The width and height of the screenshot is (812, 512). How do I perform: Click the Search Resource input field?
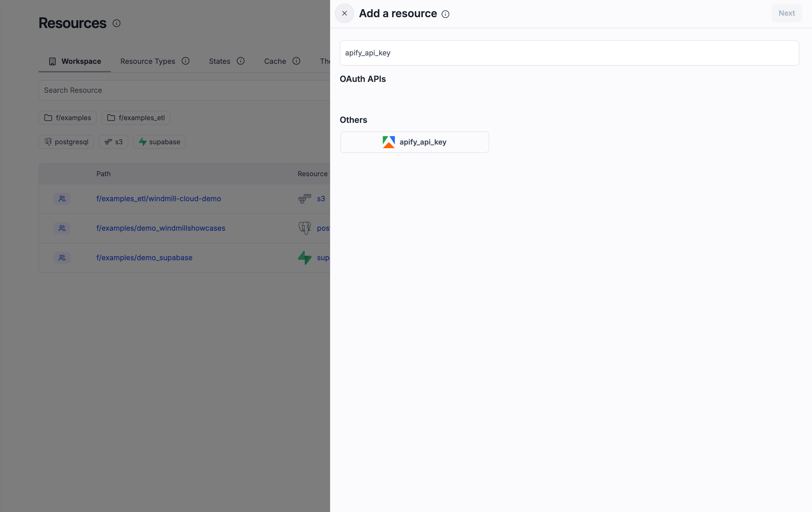(169, 90)
